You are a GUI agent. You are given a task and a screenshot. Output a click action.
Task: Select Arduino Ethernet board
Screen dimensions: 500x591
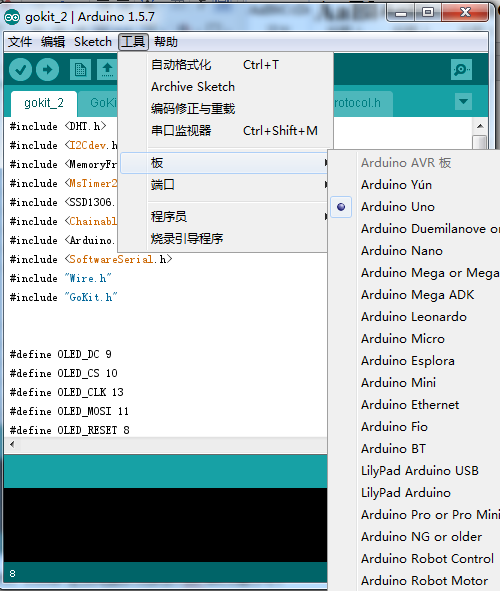[x=415, y=405]
